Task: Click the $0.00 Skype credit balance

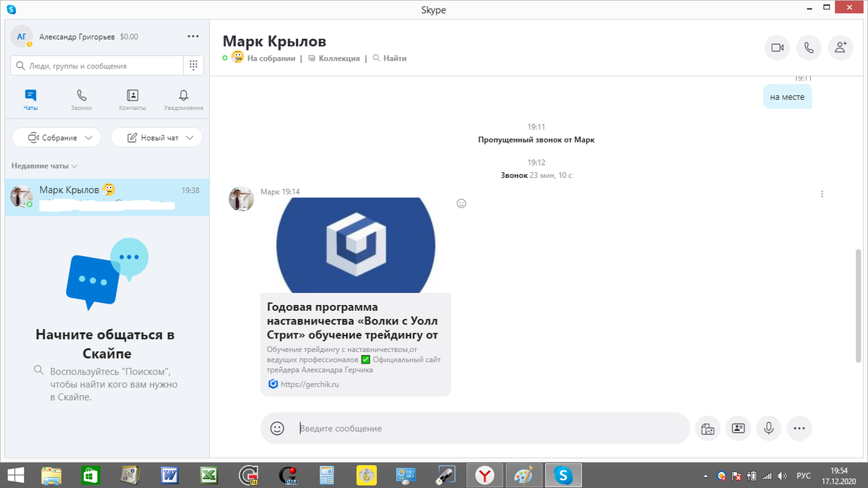Action: click(129, 36)
